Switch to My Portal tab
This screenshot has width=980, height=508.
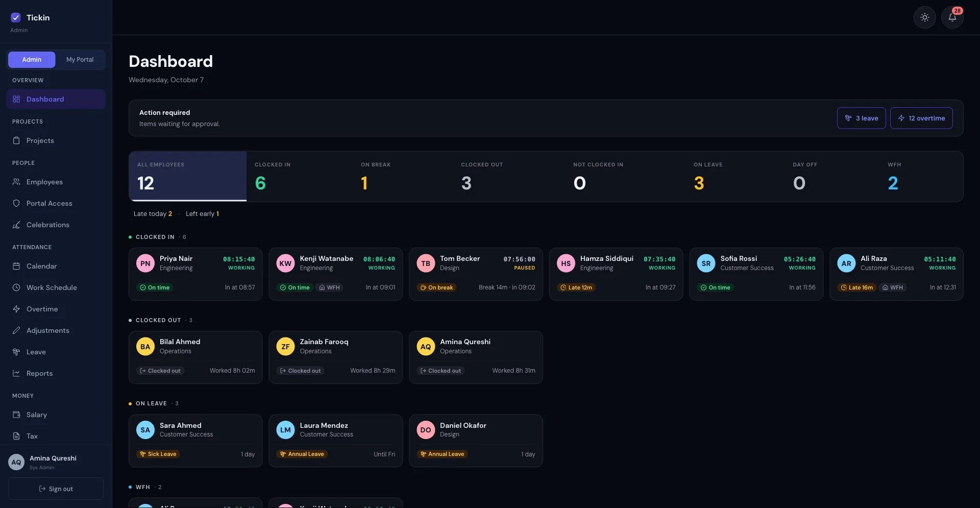pyautogui.click(x=80, y=60)
